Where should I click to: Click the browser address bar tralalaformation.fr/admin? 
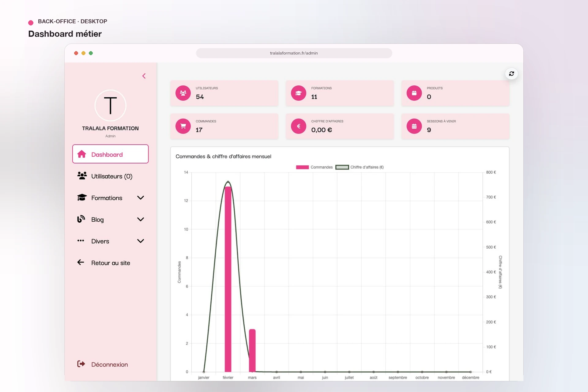[294, 53]
